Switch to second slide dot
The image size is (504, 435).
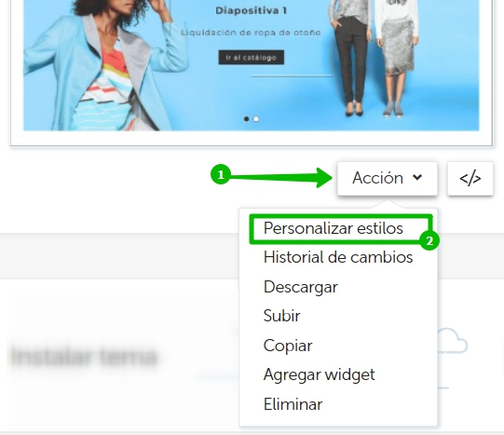(256, 119)
